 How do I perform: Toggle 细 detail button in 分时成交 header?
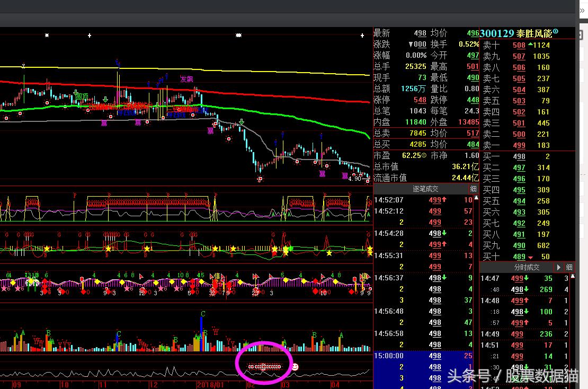tap(569, 268)
